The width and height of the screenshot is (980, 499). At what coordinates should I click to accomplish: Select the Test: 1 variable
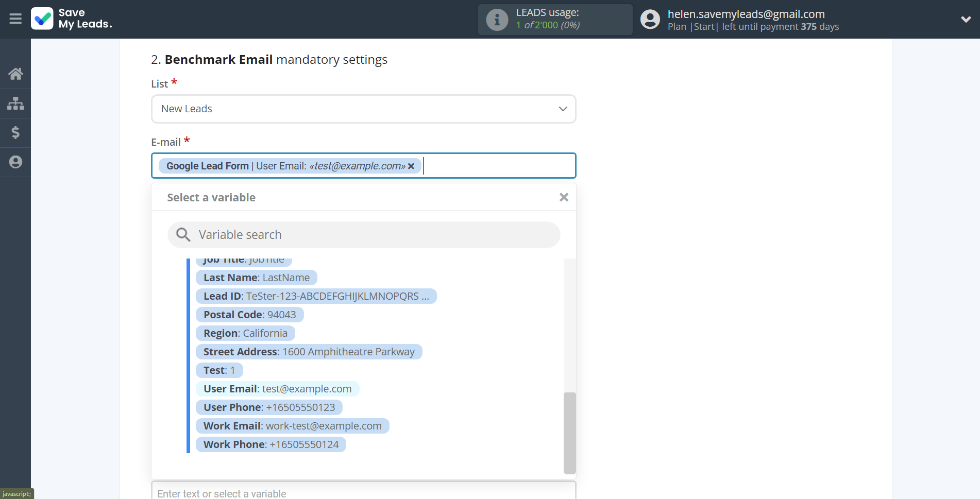point(219,370)
